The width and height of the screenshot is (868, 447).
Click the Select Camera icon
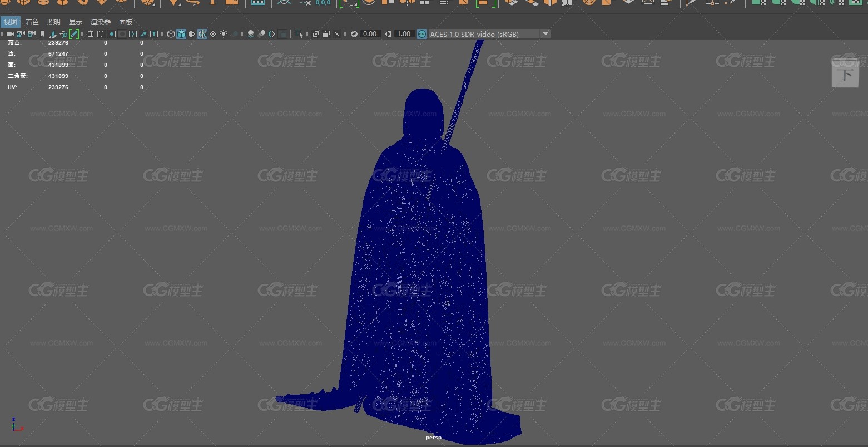(x=10, y=34)
